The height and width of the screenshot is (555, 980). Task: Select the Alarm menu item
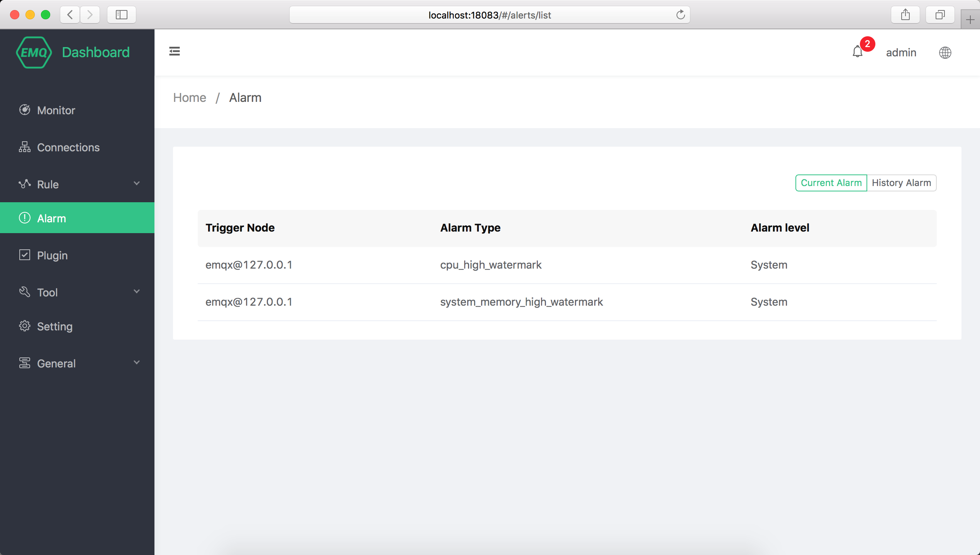pyautogui.click(x=77, y=218)
